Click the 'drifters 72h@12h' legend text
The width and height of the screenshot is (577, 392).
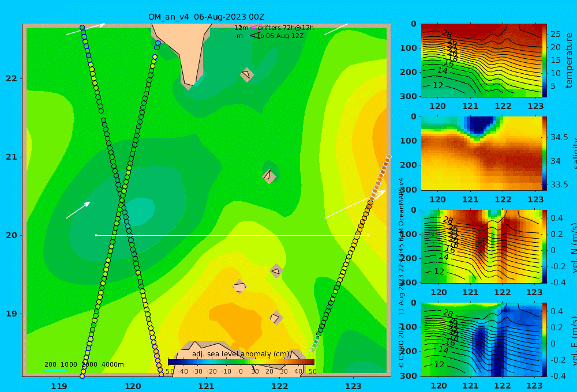[x=286, y=28]
